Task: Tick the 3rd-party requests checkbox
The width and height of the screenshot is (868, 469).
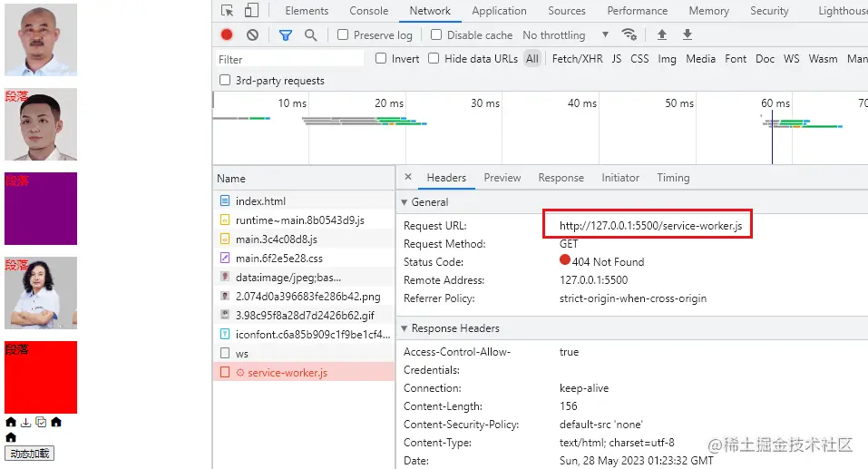Action: point(225,80)
